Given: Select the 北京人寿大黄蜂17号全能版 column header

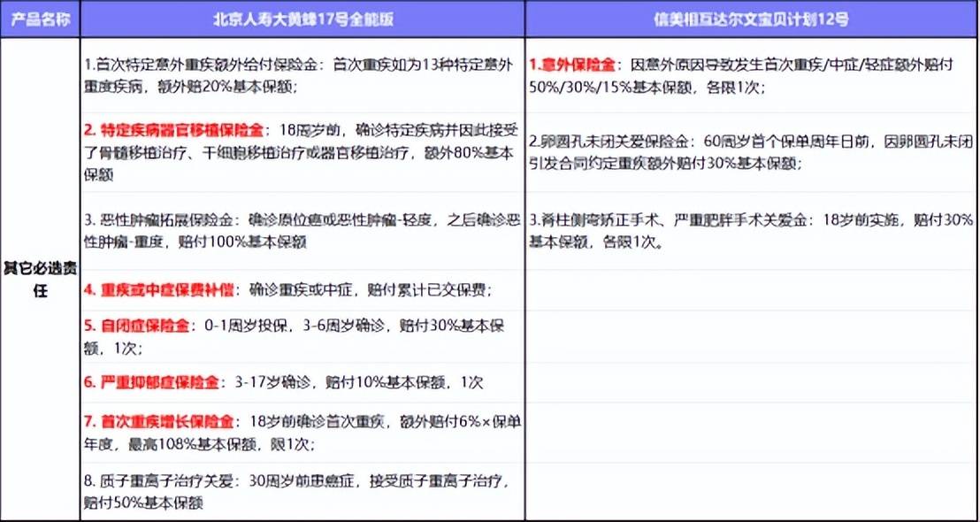Looking at the screenshot, I should point(302,19).
